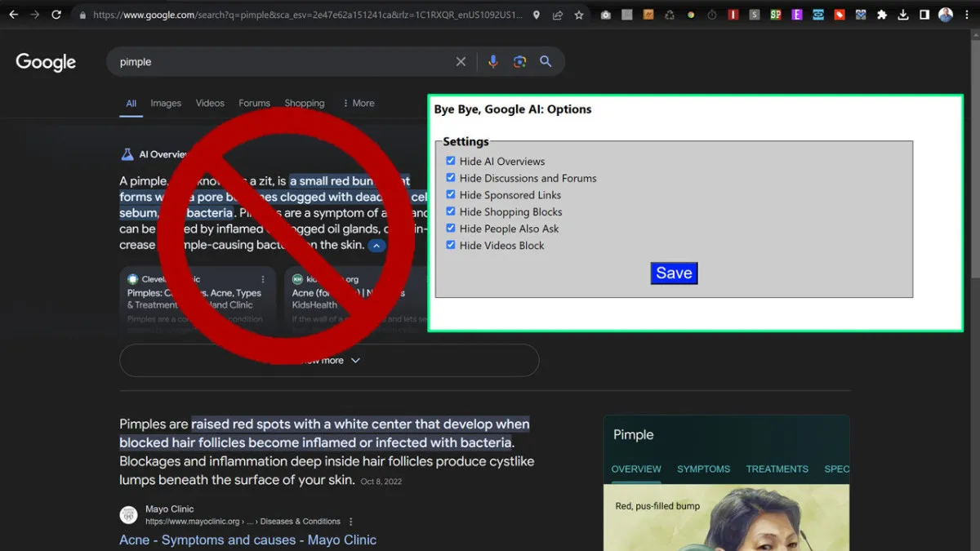Uncheck Hide AI Overviews
The height and width of the screenshot is (551, 980).
tap(450, 161)
